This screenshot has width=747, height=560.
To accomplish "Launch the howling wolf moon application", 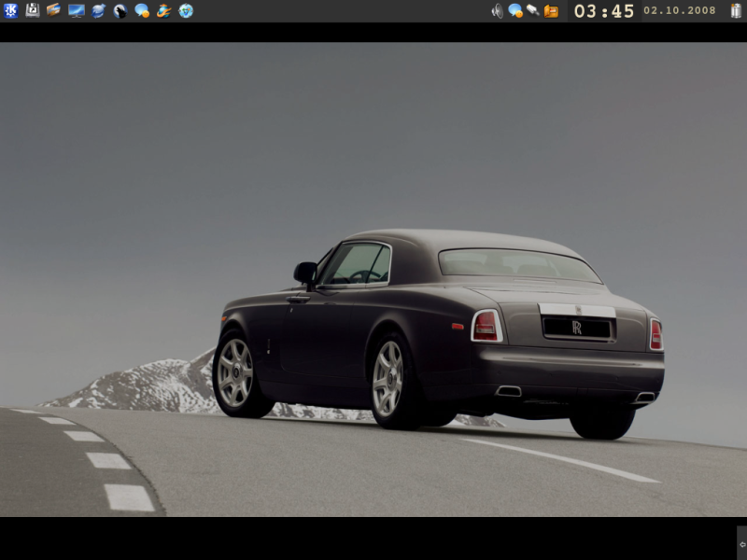I will click(x=120, y=11).
